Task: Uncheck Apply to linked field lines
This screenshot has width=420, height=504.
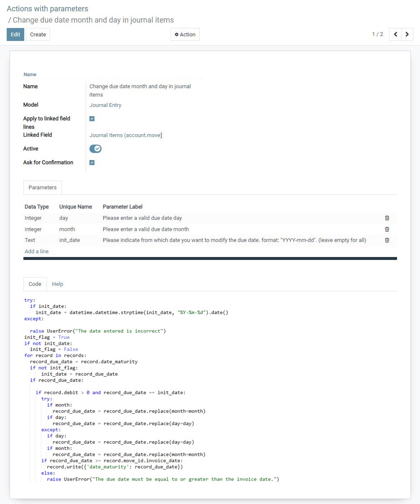Action: (x=92, y=119)
